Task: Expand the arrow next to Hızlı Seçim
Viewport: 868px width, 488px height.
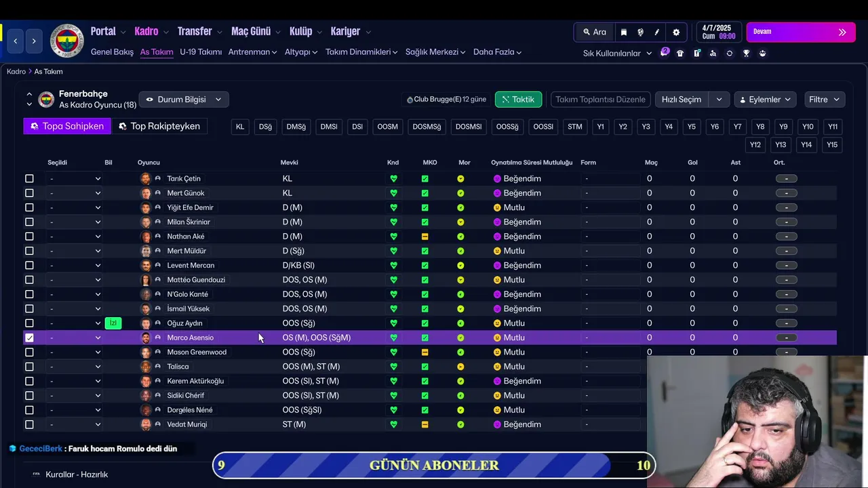Action: pos(719,100)
